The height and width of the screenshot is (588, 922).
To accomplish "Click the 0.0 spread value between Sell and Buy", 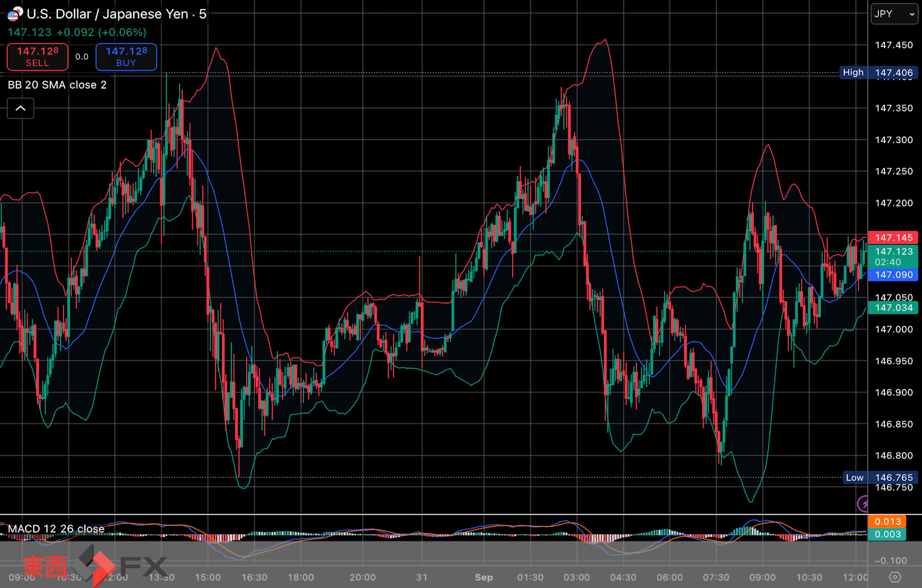I will point(82,57).
